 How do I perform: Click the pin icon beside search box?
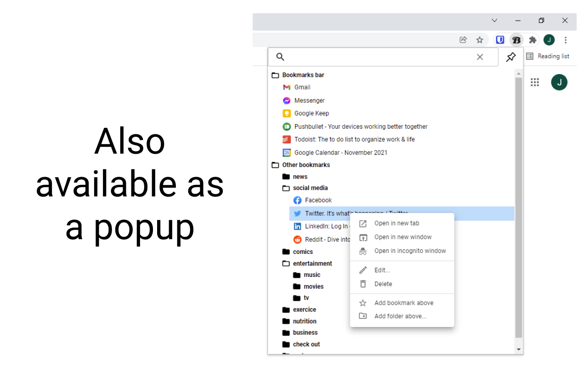point(511,57)
